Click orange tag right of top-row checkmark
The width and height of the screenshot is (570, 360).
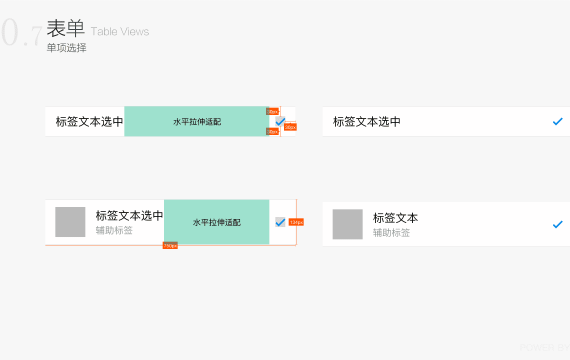tap(290, 127)
